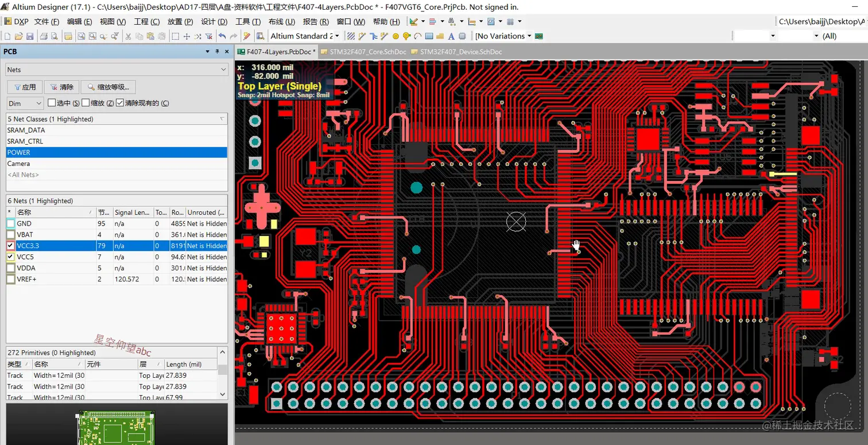868x445 pixels.
Task: Click the Move Selection crosshair icon
Action: pyautogui.click(x=187, y=36)
